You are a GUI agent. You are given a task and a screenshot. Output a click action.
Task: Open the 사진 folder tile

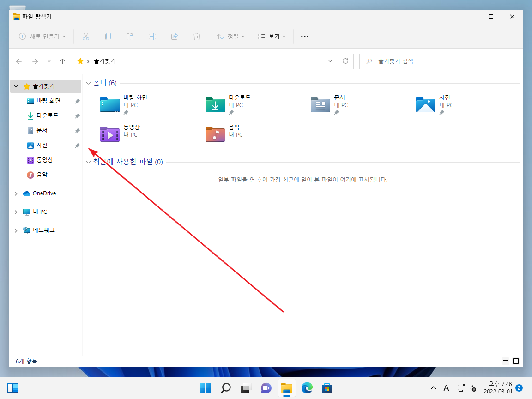(435, 104)
